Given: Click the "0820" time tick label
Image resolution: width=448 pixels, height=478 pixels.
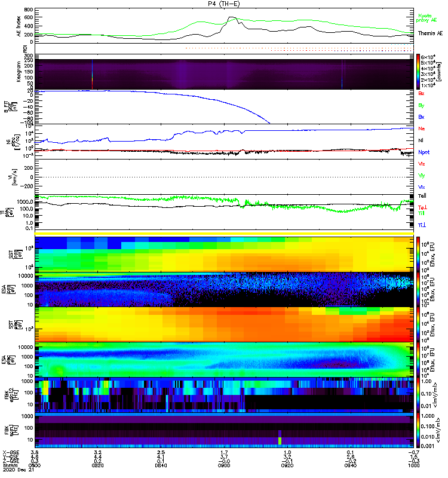Looking at the screenshot, I should [97, 465].
